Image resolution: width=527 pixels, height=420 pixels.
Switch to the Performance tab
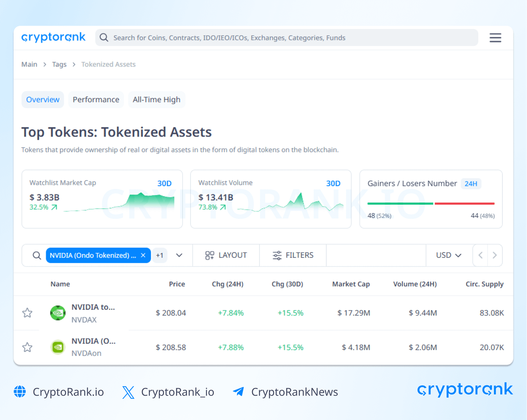pos(96,99)
